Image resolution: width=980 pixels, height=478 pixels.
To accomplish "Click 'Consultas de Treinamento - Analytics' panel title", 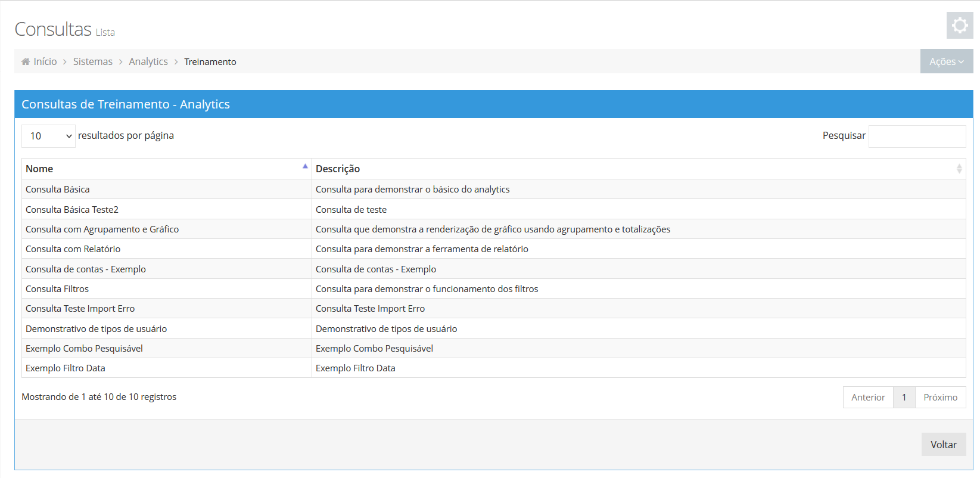I will click(126, 104).
